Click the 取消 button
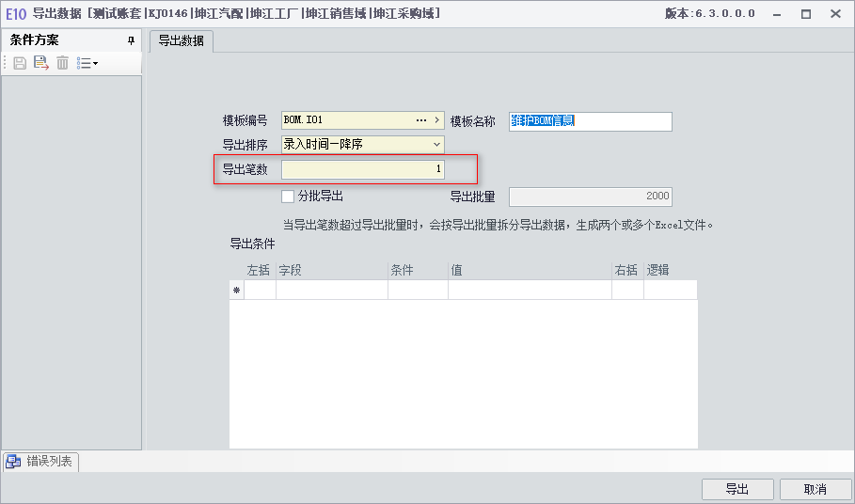The height and width of the screenshot is (504, 855). 815,489
